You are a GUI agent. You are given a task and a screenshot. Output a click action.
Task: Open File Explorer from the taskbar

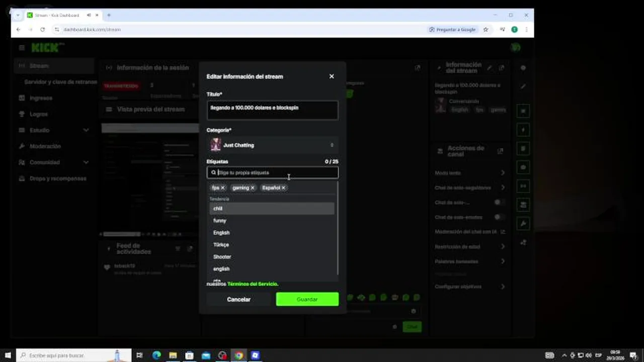click(173, 355)
